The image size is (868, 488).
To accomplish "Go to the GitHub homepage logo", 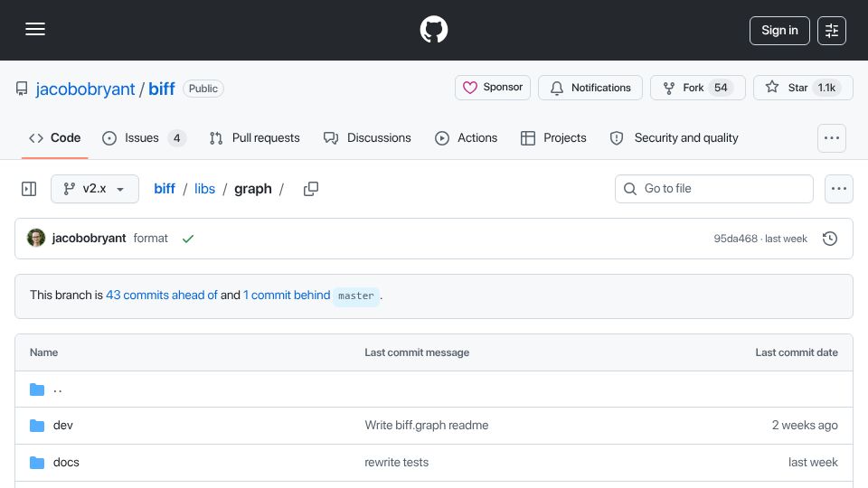I will click(x=433, y=29).
